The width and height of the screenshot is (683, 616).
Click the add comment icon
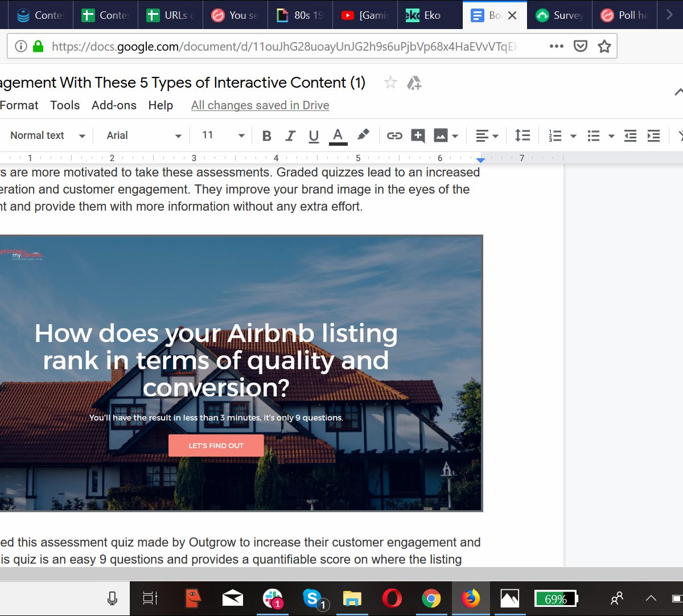(x=418, y=135)
